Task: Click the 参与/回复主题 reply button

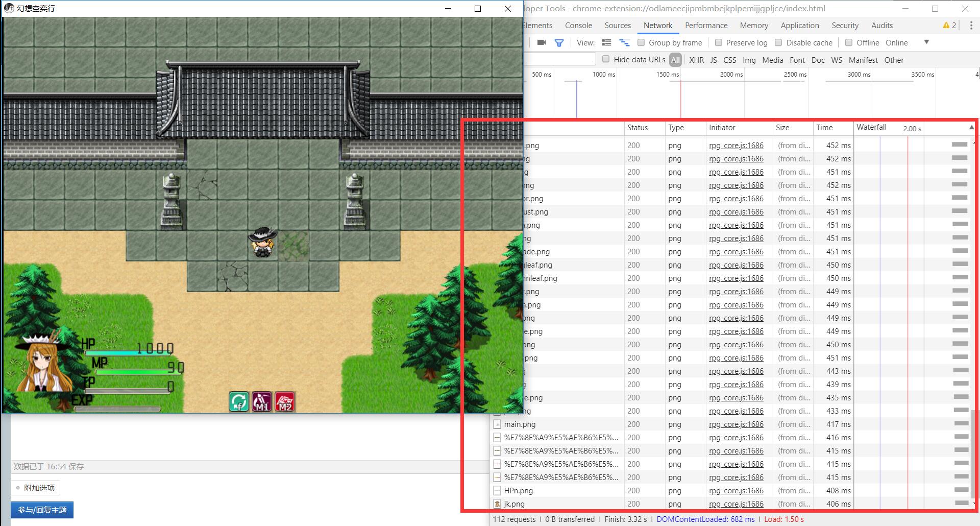Action: coord(42,510)
